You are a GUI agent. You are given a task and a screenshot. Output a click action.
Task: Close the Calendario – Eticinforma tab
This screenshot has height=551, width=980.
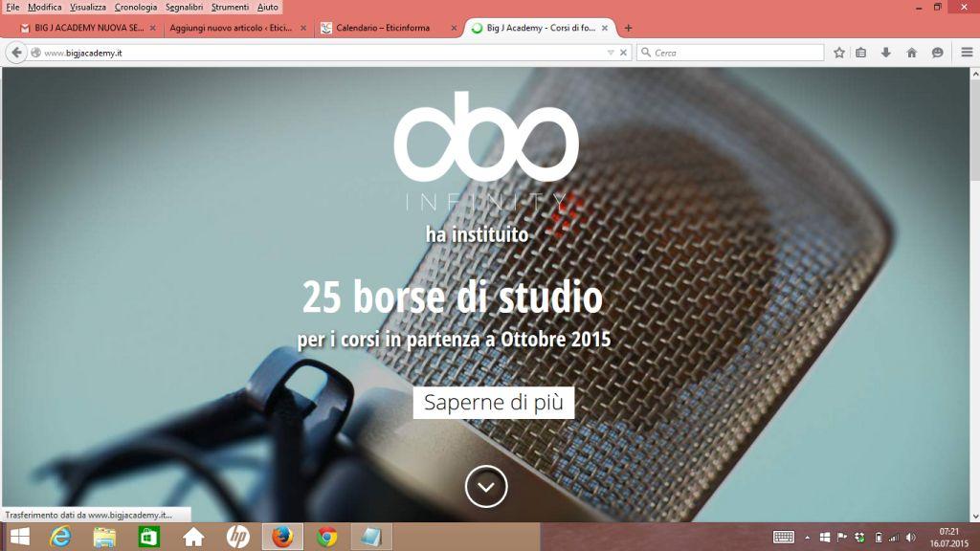(x=454, y=28)
